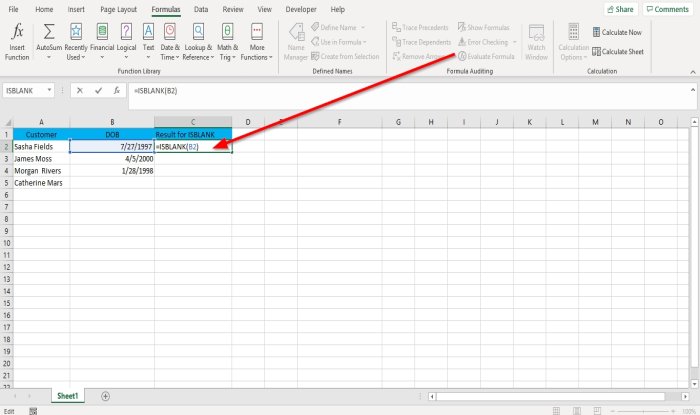
Task: Select cell Catherine Mars
Action: pyautogui.click(x=41, y=183)
